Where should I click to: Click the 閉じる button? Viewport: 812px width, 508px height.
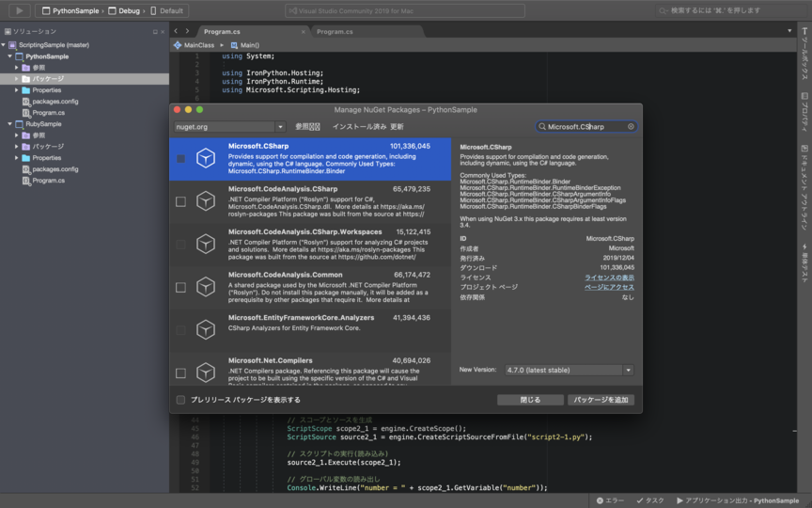click(x=530, y=400)
